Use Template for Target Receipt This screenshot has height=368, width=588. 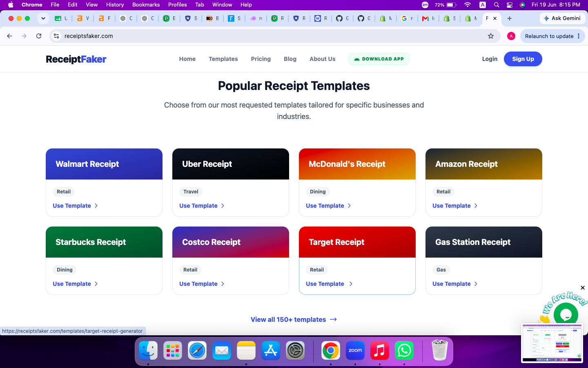point(329,284)
